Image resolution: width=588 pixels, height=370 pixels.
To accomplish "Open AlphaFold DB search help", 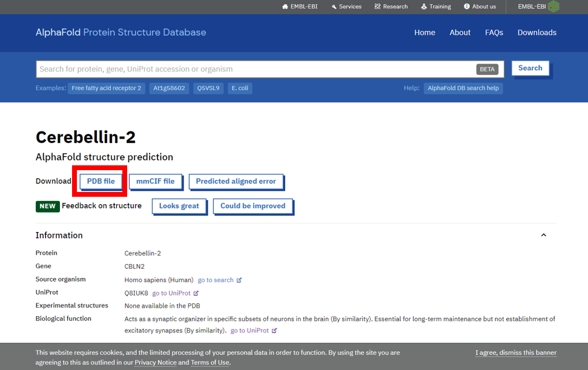I will point(463,88).
